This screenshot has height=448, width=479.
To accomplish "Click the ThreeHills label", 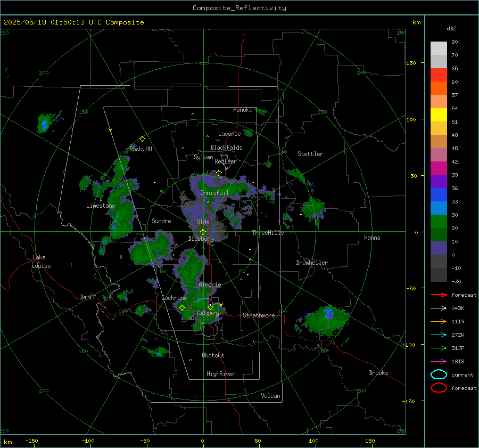I will [x=268, y=233].
